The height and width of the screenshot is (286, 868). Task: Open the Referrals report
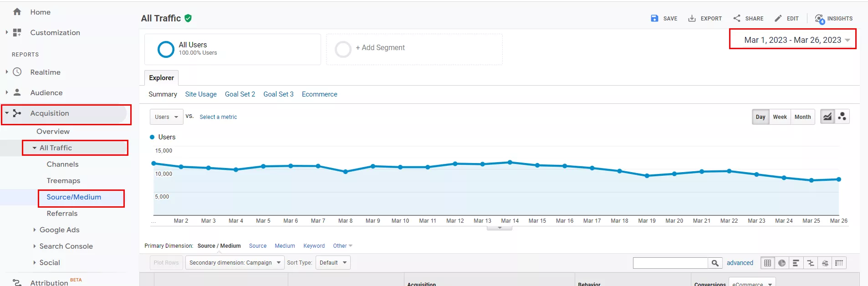point(62,213)
